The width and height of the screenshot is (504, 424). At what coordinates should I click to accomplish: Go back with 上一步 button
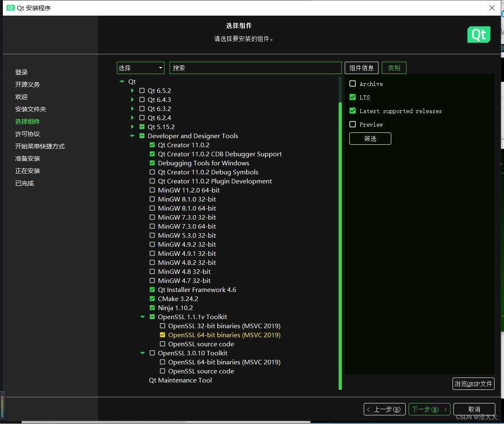click(x=385, y=409)
